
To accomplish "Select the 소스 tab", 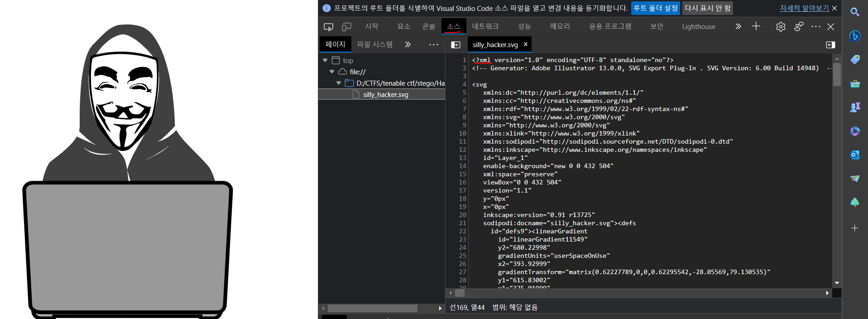I will [x=454, y=26].
